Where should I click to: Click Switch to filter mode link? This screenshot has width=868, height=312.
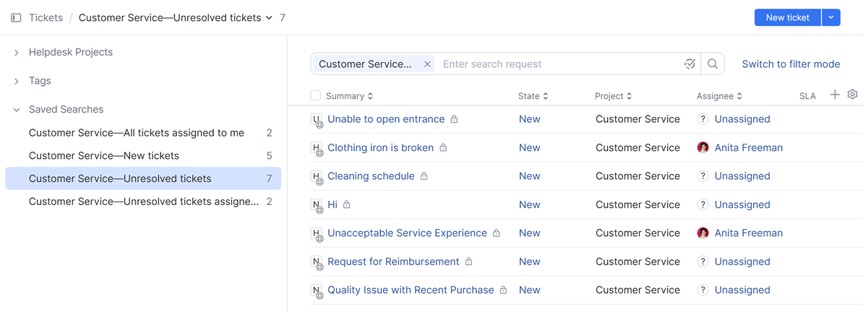coord(791,64)
